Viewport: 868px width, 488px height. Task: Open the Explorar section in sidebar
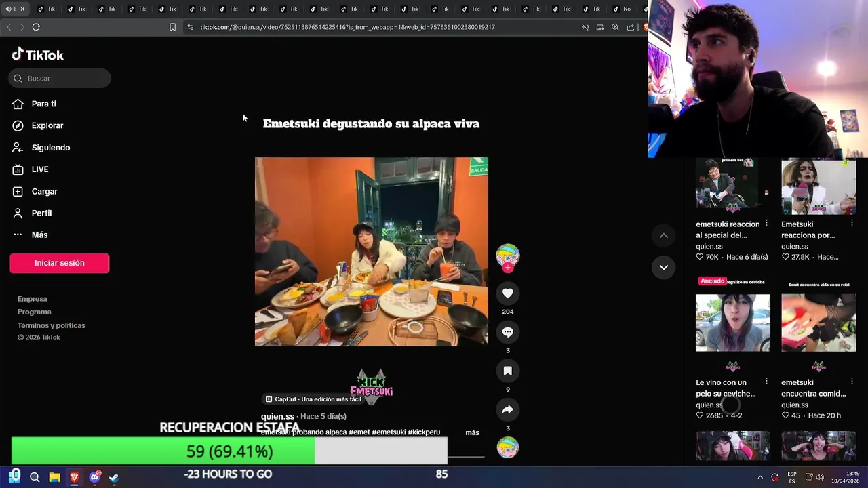pos(47,125)
